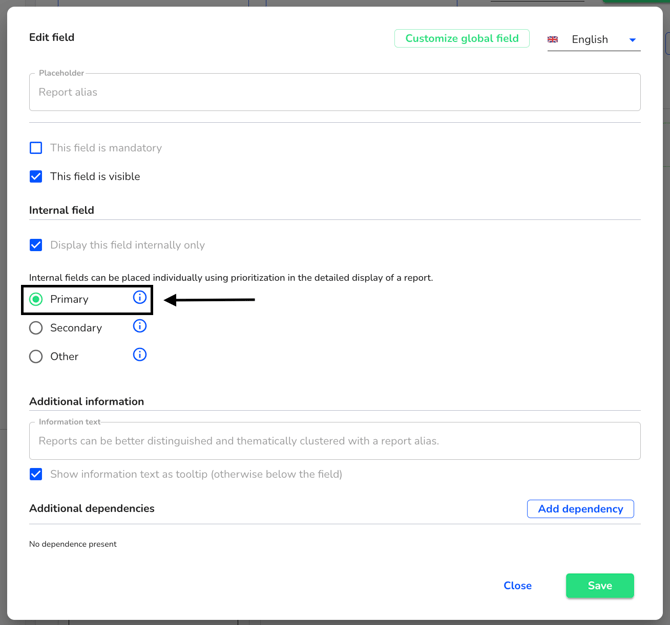Click the info icon next to Secondary
This screenshot has width=670, height=625.
140,326
